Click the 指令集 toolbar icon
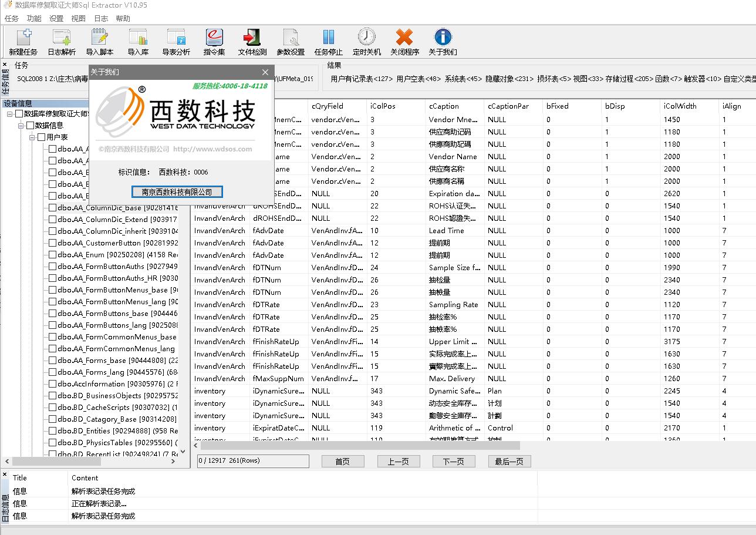Viewport: 756px width, 535px height. tap(214, 42)
